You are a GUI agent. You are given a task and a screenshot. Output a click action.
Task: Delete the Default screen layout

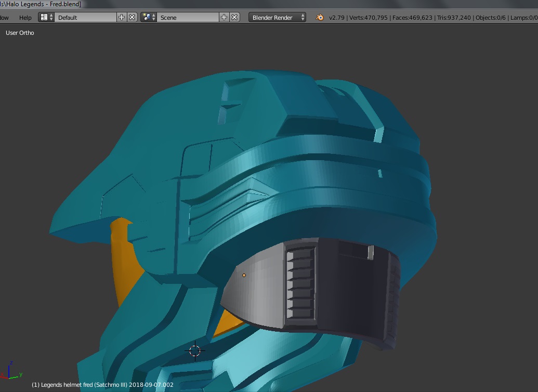132,17
